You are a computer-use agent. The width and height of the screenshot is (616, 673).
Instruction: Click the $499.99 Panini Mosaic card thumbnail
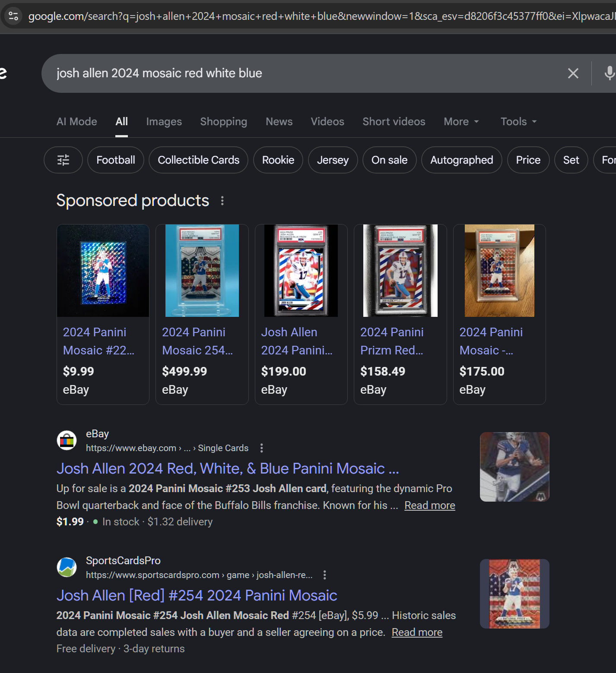pos(202,271)
